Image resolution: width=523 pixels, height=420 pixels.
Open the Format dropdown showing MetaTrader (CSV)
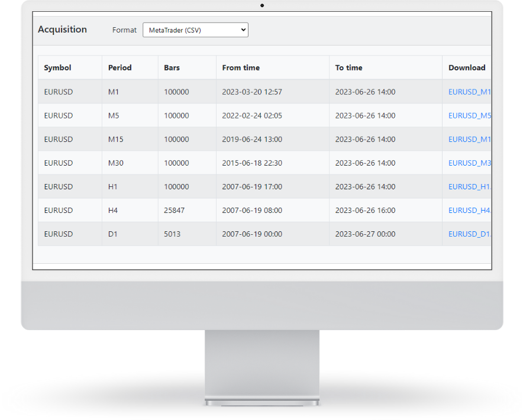tap(195, 30)
